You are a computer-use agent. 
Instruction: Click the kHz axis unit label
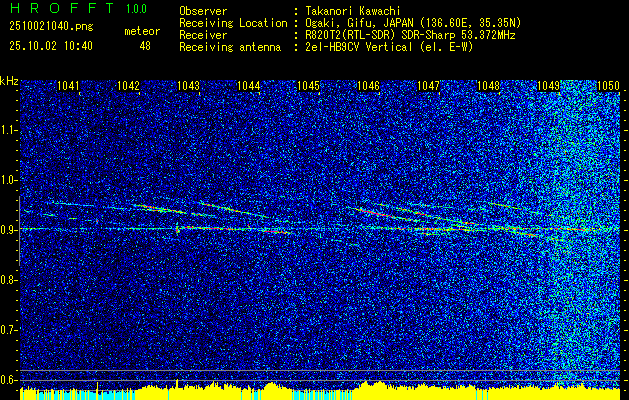click(9, 81)
